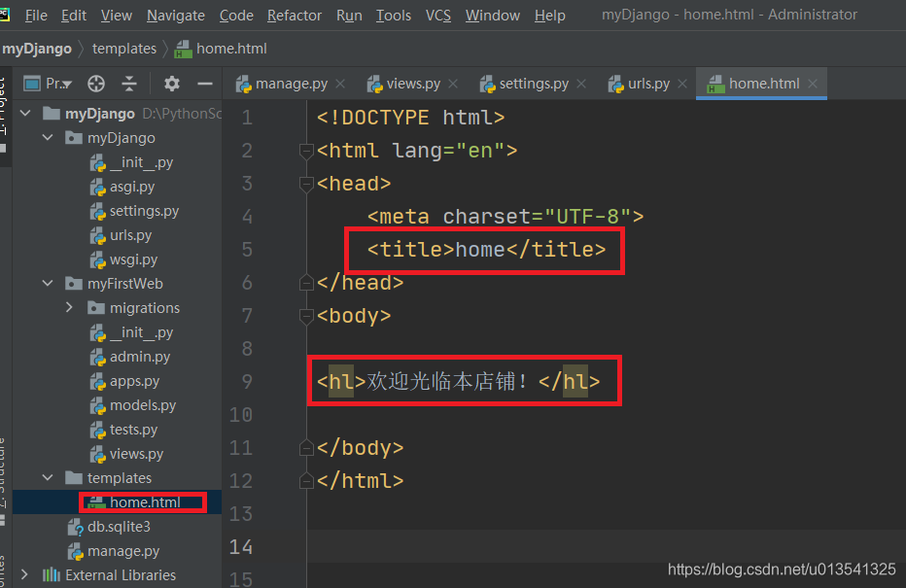Click the h1 welcome heading line
Screen dimensions: 906x588
click(x=459, y=381)
